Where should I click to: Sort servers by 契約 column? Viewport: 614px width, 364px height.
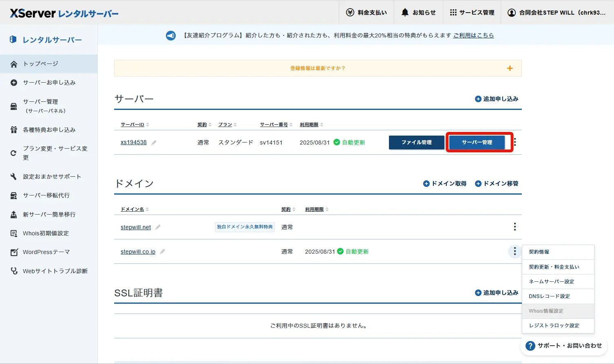204,125
